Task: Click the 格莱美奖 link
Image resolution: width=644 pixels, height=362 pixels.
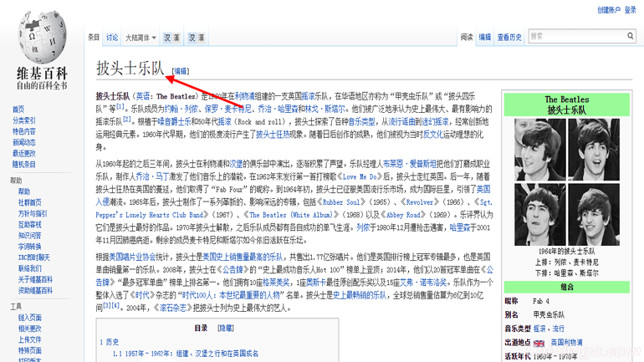Action: tap(276, 283)
